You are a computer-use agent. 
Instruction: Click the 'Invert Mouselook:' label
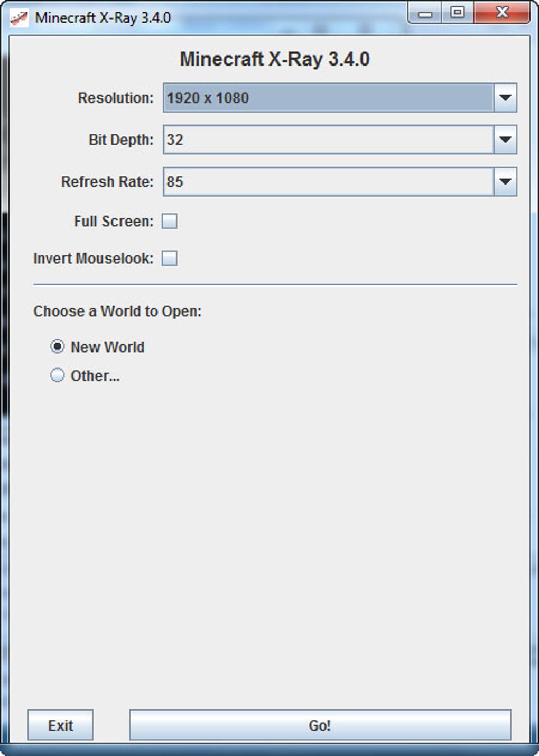coord(94,259)
